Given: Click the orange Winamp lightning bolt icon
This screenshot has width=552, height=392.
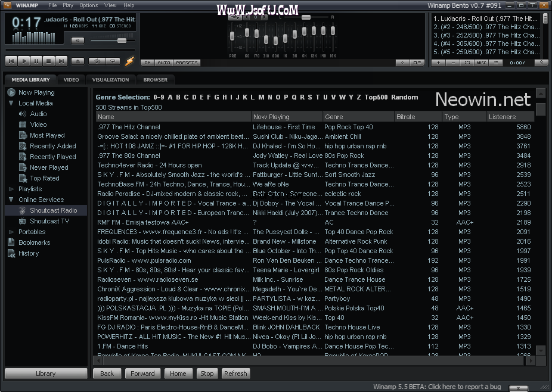Looking at the screenshot, I should click(129, 61).
